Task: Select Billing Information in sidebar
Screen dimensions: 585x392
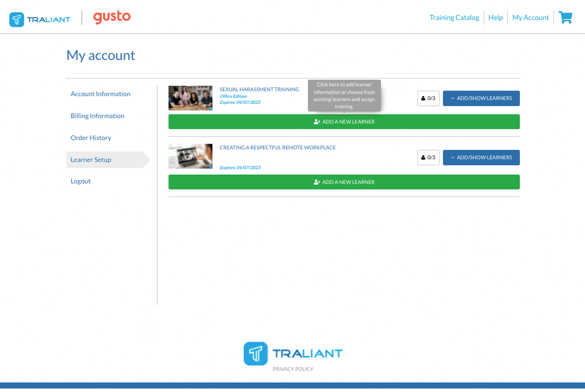Action: (97, 116)
